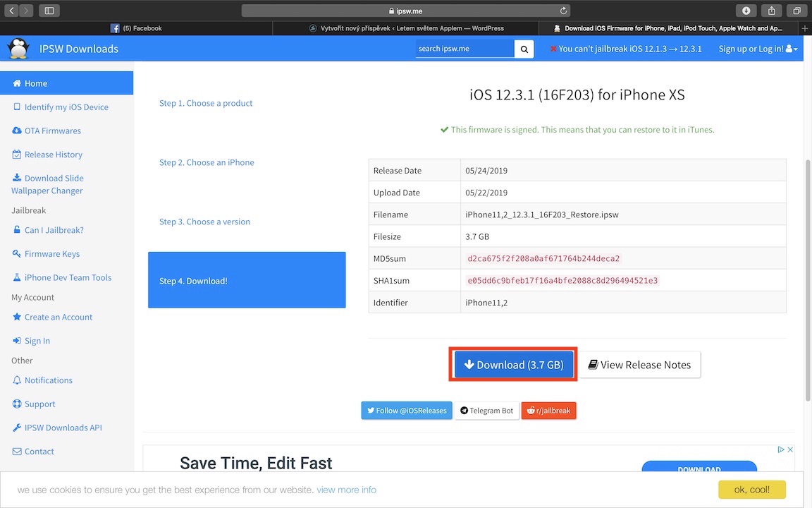Go back using Safari's back arrow
This screenshot has width=812, height=508.
coord(11,11)
